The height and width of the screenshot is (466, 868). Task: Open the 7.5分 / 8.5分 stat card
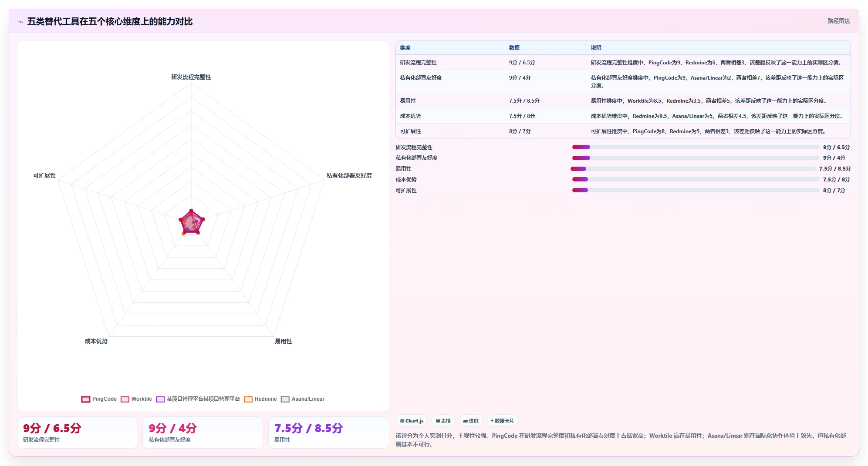pos(329,432)
